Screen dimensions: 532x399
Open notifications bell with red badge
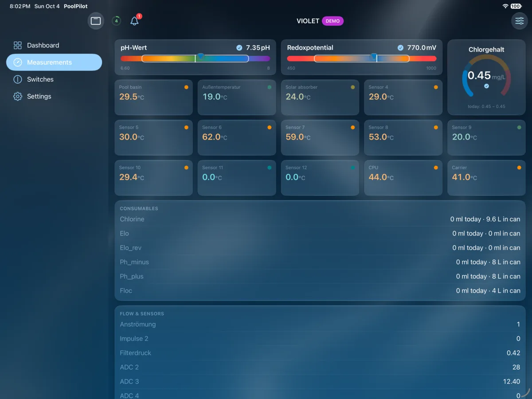pos(135,20)
